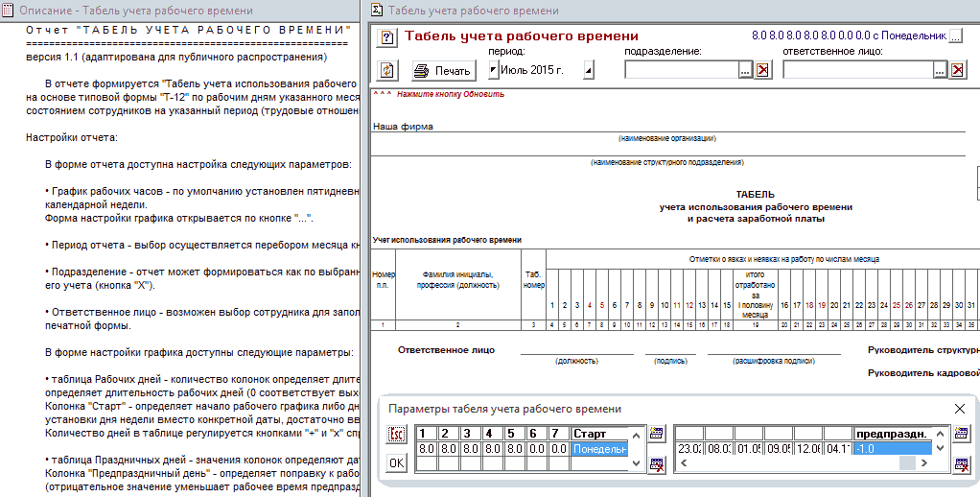Clear the подразделение field with red X
This screenshot has height=497, width=980.
762,71
